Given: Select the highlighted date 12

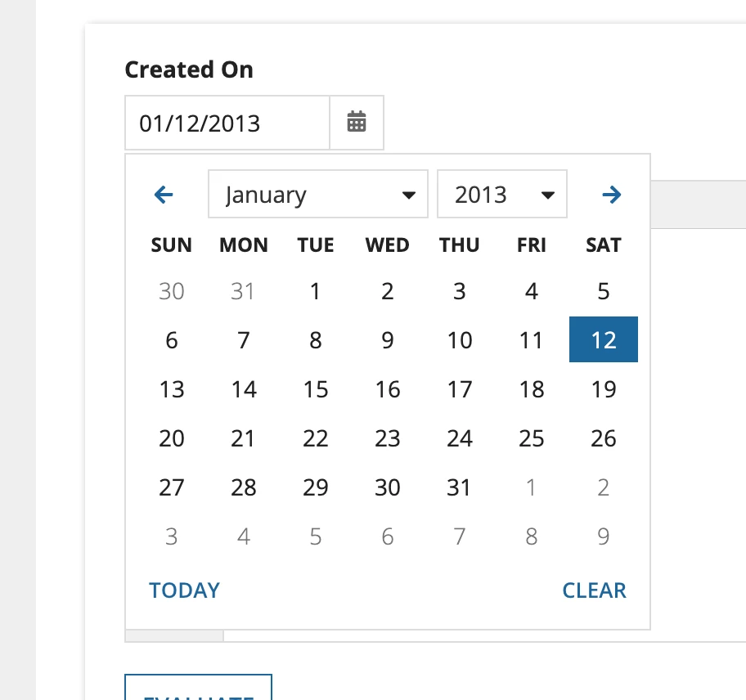Looking at the screenshot, I should 604,339.
